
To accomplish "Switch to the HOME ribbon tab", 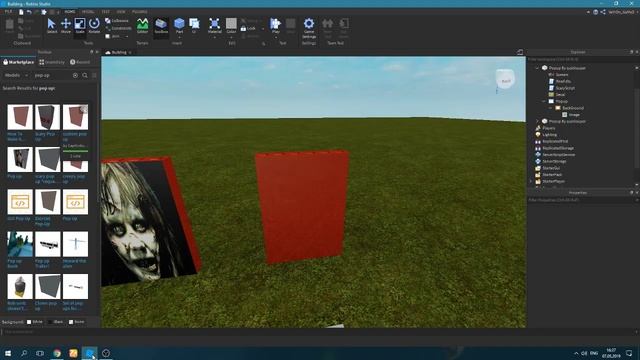I will click(70, 12).
